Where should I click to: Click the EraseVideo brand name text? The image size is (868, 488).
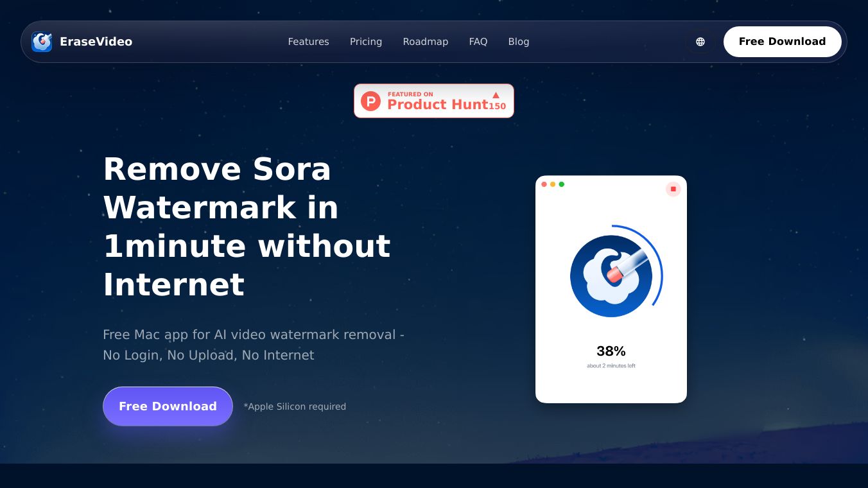tap(96, 42)
